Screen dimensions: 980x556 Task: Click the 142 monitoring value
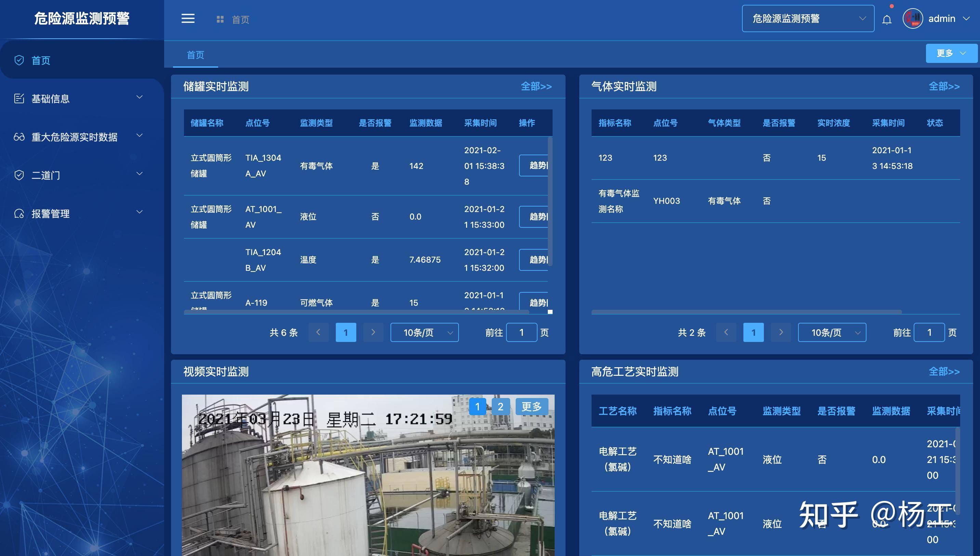click(x=416, y=166)
